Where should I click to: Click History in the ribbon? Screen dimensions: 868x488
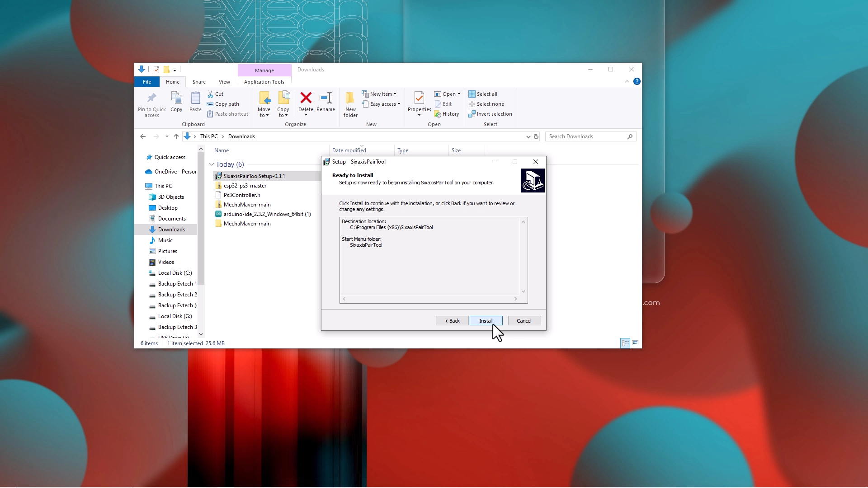[x=447, y=114]
